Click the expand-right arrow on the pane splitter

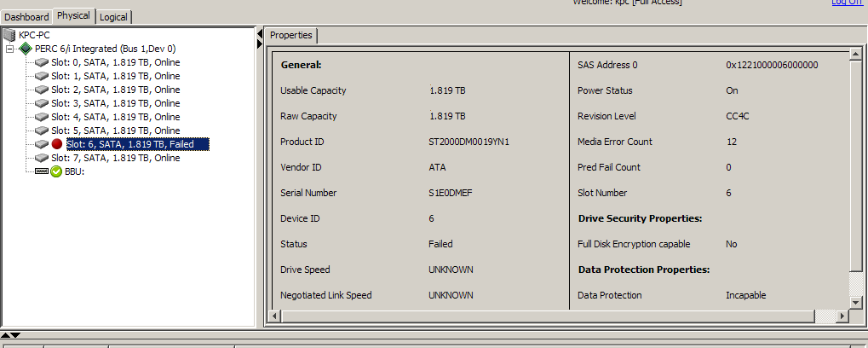tap(260, 43)
